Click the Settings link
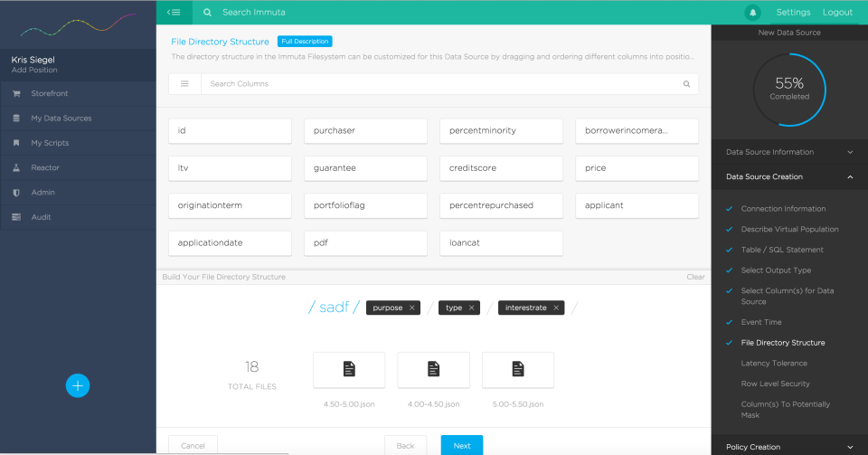This screenshot has width=868, height=455. 793,12
